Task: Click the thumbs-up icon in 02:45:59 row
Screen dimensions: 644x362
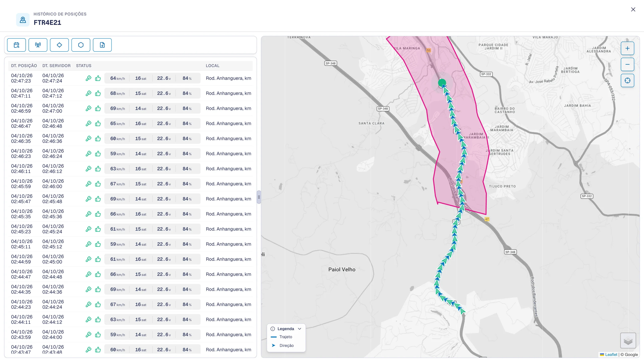Action: tap(98, 184)
